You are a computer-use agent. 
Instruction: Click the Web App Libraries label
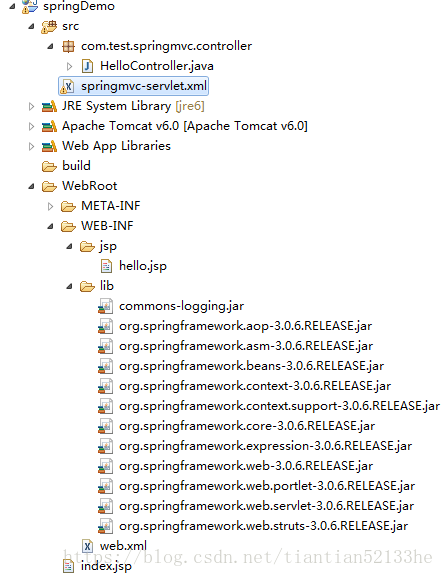pyautogui.click(x=116, y=146)
